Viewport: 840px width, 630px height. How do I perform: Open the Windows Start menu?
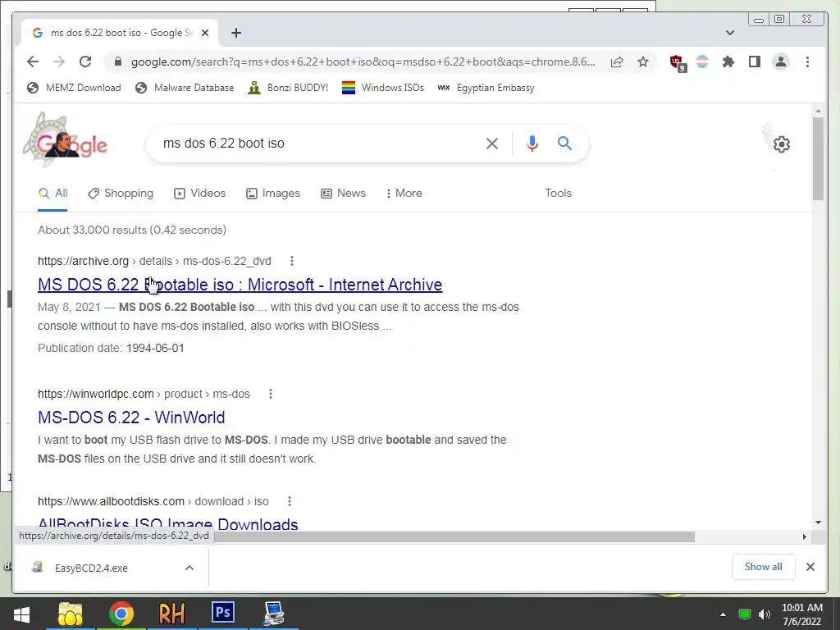point(21,614)
